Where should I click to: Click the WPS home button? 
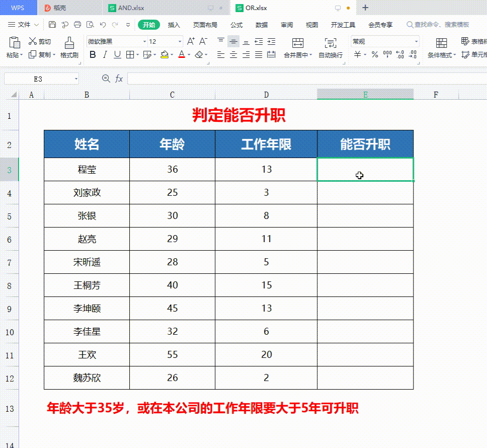(x=18, y=8)
